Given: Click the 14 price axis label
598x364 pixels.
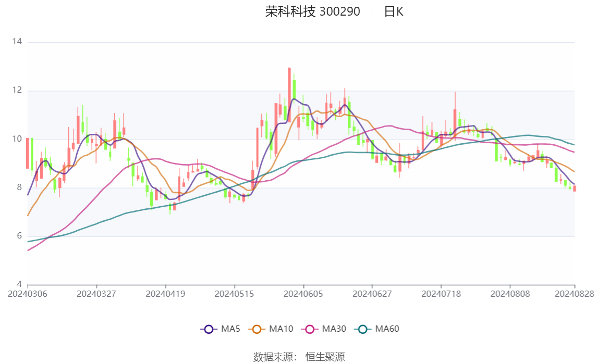Looking at the screenshot, I should tap(17, 42).
